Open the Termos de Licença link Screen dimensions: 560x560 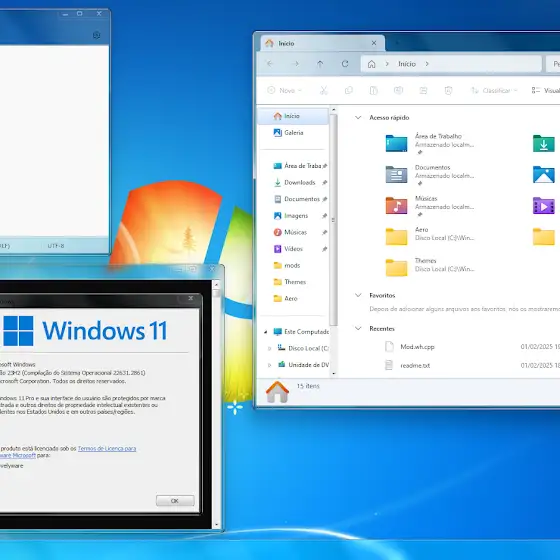107,448
